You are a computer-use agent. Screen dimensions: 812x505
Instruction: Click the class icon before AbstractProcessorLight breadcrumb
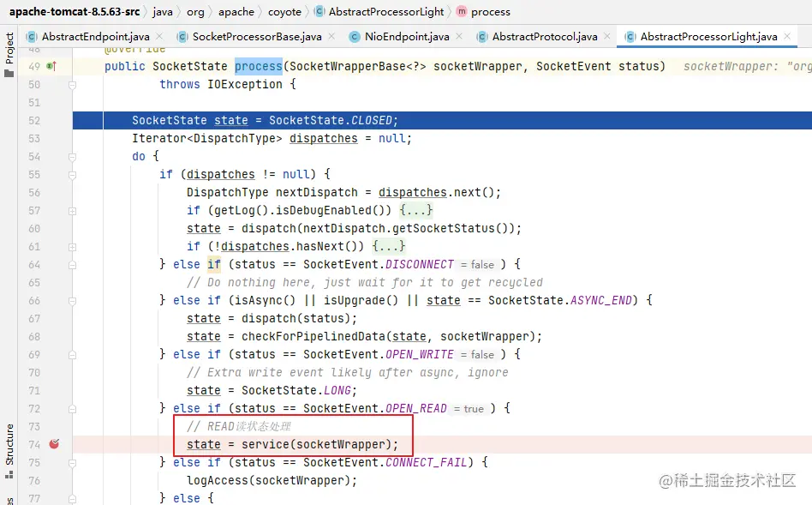point(319,11)
